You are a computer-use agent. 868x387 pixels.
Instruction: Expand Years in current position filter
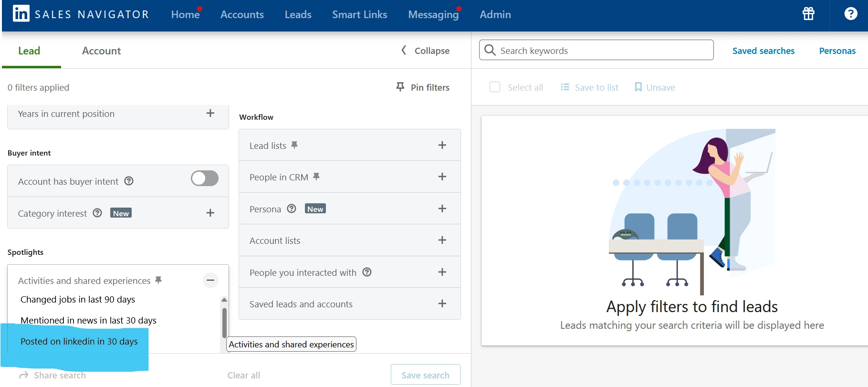click(210, 113)
